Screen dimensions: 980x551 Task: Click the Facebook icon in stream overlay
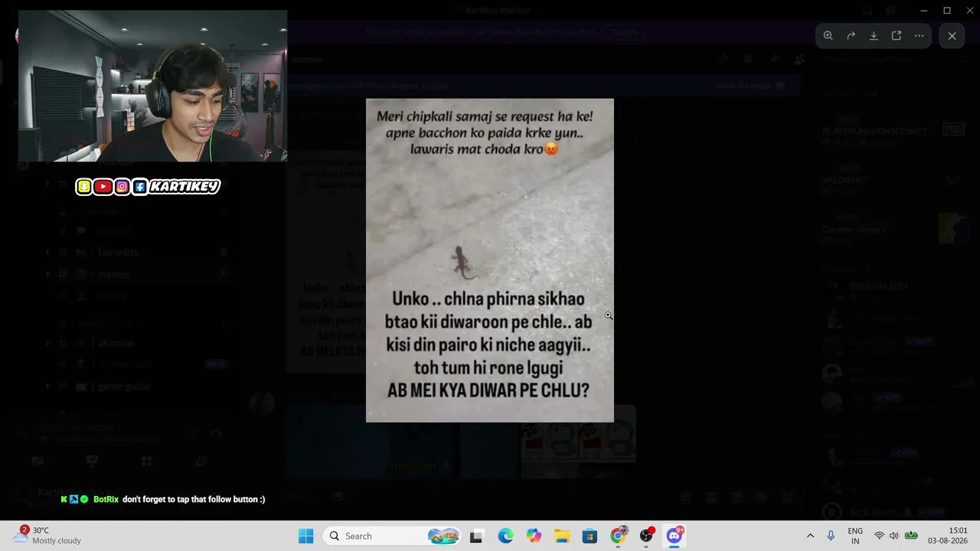click(x=140, y=186)
